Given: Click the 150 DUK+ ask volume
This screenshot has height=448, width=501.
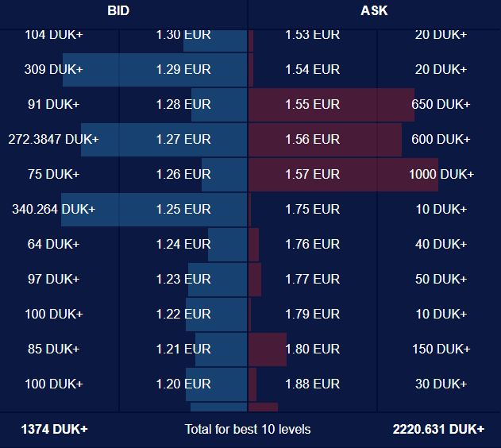Looking at the screenshot, I should click(441, 349).
